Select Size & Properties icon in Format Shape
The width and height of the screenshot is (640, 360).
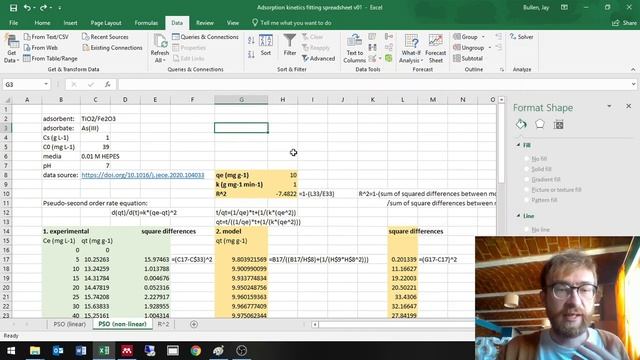click(x=558, y=124)
